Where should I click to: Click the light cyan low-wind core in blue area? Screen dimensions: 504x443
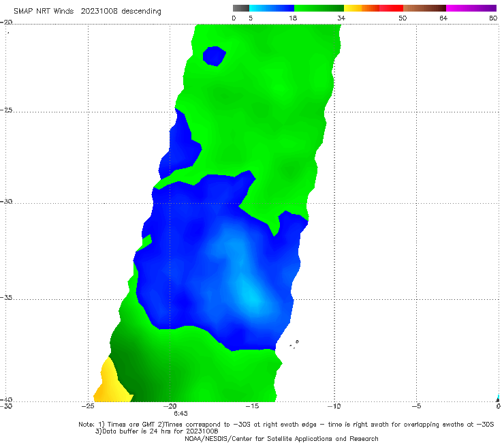[x=251, y=298]
